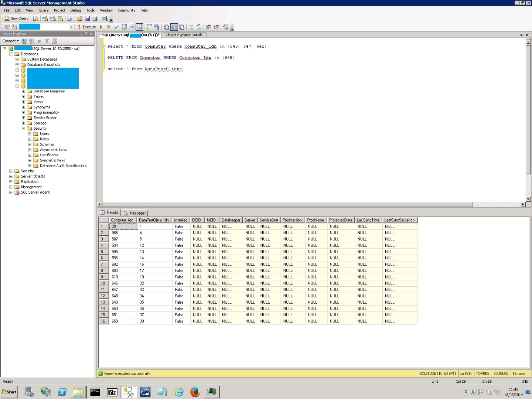532x399 pixels.
Task: Click the Save toolbar icon
Action: (88, 18)
